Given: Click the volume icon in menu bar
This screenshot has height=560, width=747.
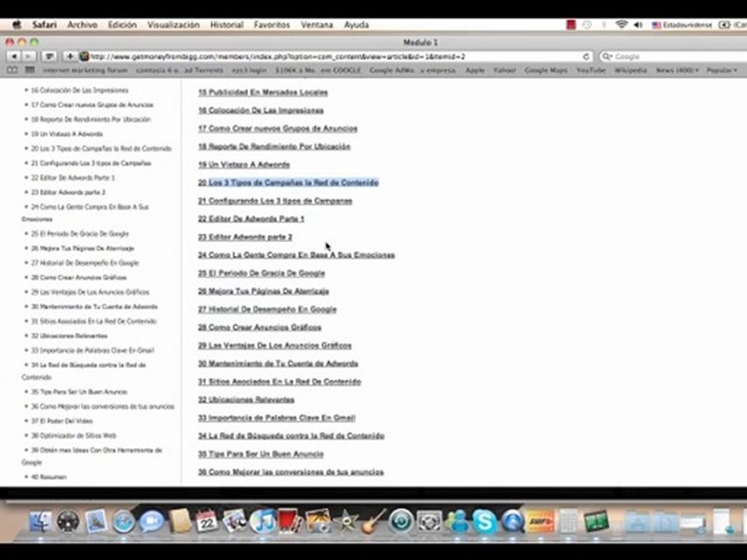Looking at the screenshot, I should [638, 25].
